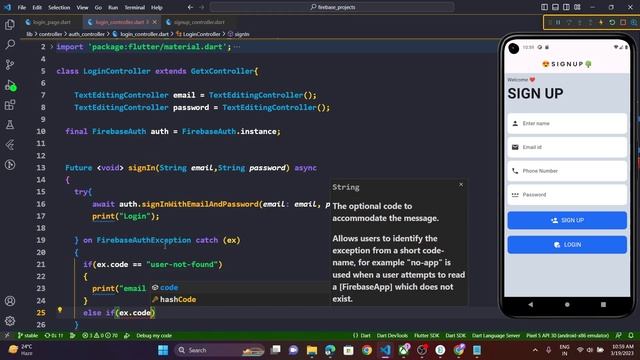Click the taskbar Search box

click(x=219, y=350)
